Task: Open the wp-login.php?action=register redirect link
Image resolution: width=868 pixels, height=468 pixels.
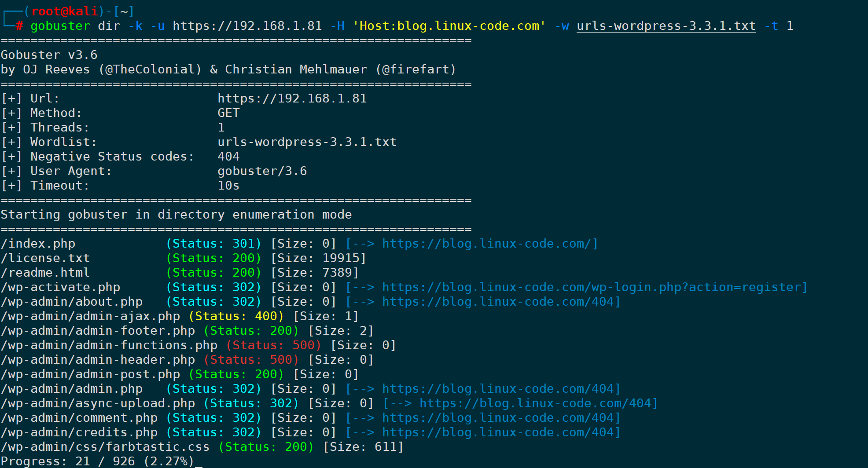Action: (x=591, y=287)
